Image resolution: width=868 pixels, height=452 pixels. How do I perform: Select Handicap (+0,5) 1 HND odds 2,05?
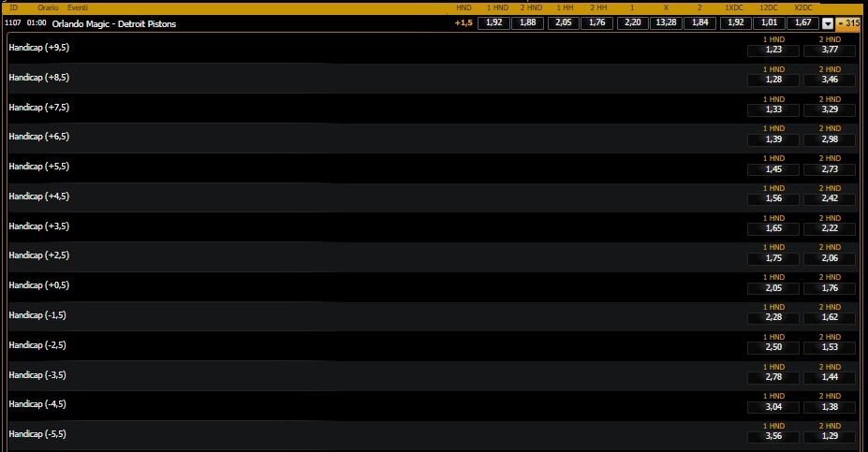click(773, 287)
